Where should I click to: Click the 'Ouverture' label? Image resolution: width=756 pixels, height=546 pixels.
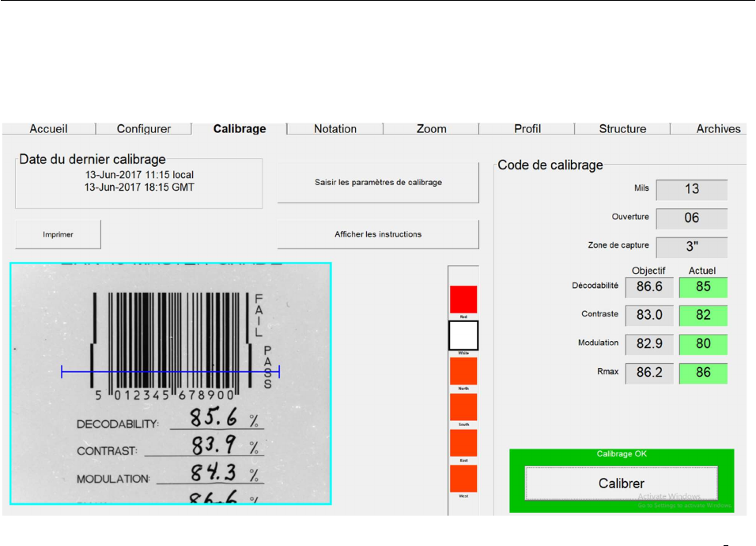[630, 217]
